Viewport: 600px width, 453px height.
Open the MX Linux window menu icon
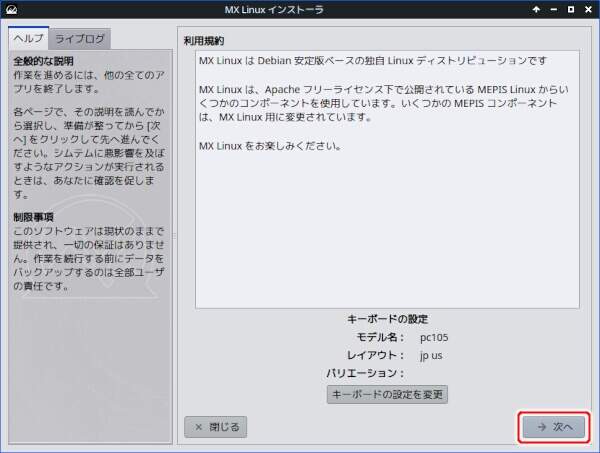(11, 9)
